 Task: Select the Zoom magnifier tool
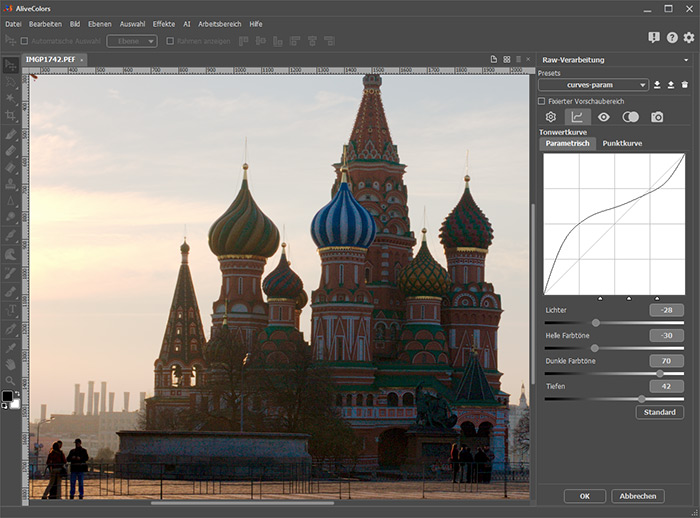(x=10, y=381)
